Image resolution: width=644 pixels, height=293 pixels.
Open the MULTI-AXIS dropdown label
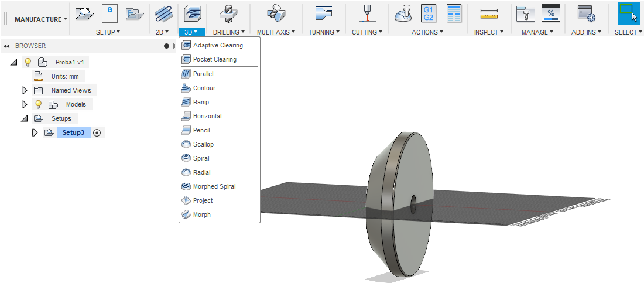coord(276,32)
